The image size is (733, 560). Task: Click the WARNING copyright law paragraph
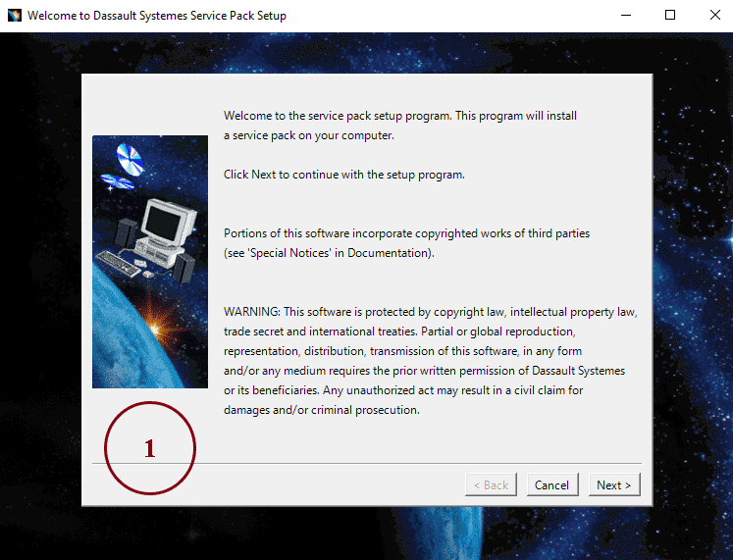(x=430, y=361)
